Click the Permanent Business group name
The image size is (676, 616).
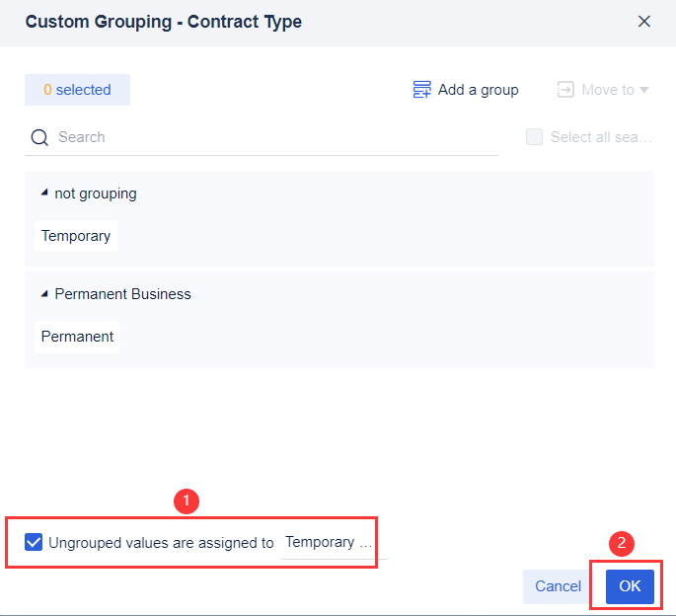click(x=122, y=294)
